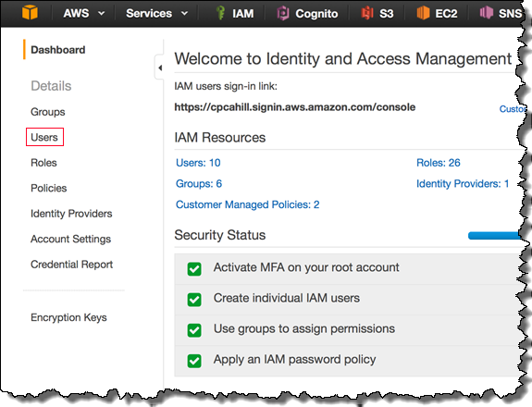The image size is (532, 407).
Task: Click green check for Create individual IAM users
Action: [194, 300]
